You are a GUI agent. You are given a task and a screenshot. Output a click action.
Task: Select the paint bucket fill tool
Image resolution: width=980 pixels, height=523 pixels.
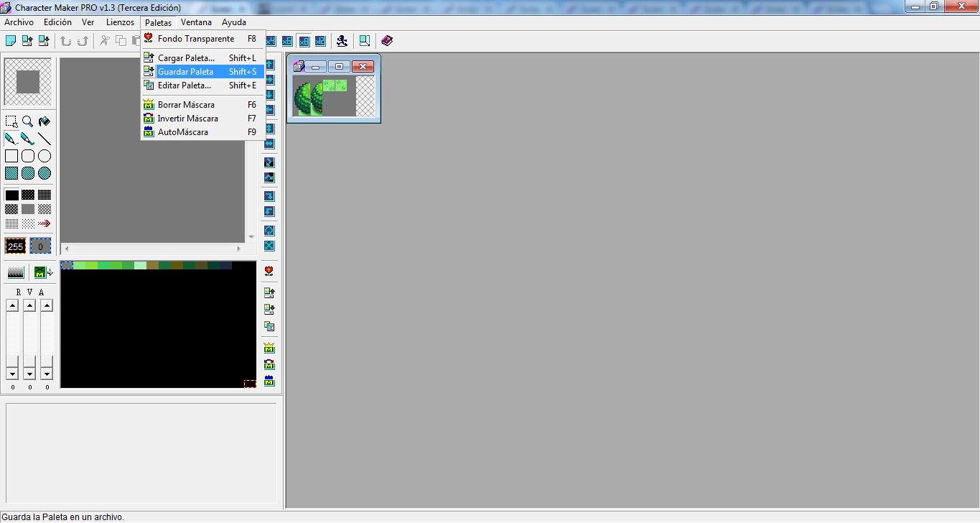click(x=45, y=121)
